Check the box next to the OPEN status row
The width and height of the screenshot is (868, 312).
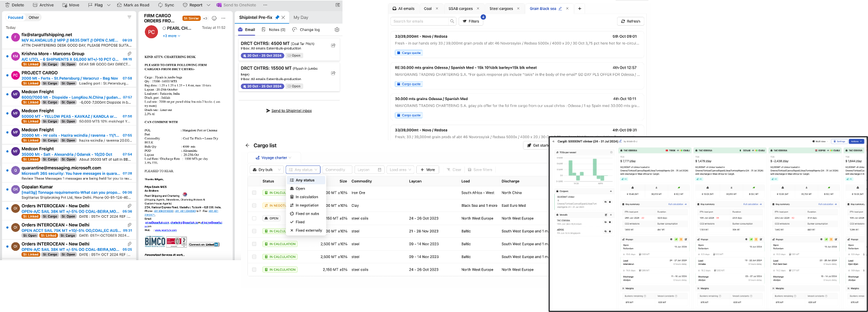point(254,218)
